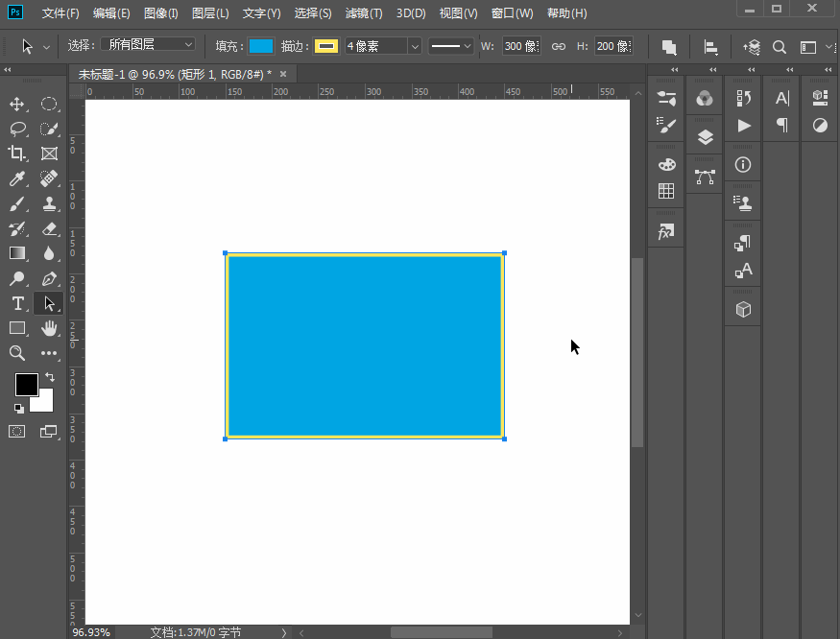The height and width of the screenshot is (639, 840).
Task: Open the 文件(F) menu
Action: point(60,13)
